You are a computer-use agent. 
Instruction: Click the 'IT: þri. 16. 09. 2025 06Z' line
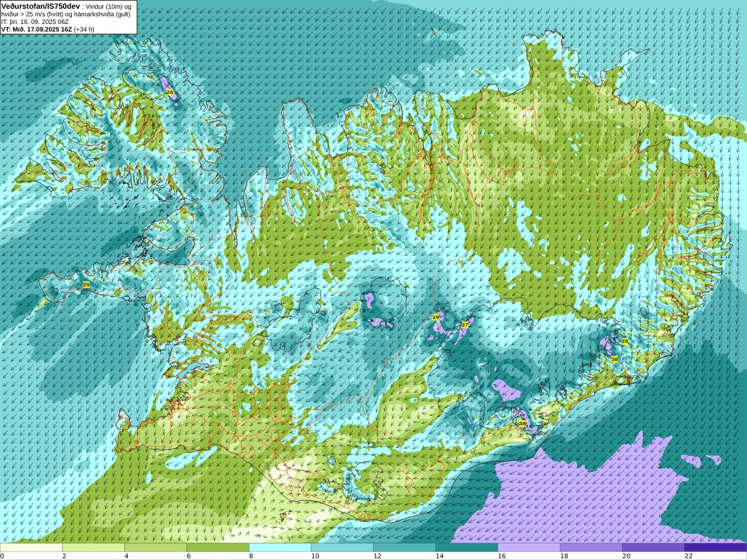point(35,22)
